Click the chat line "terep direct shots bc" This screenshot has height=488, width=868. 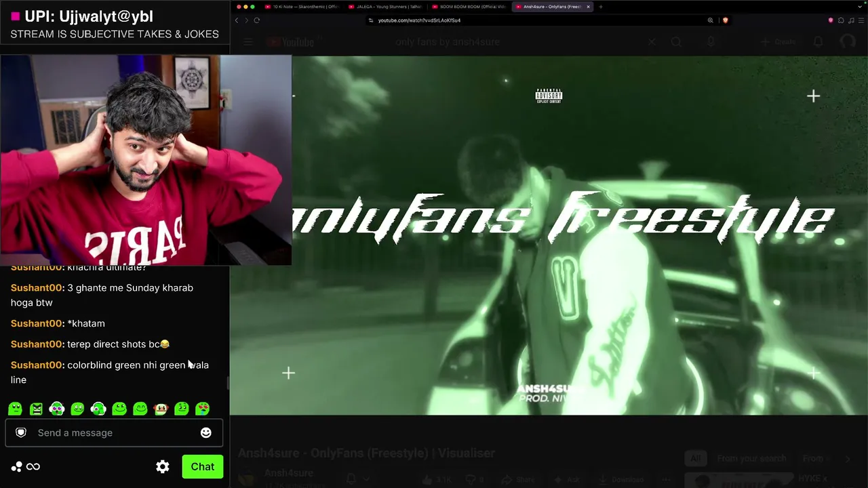[118, 344]
